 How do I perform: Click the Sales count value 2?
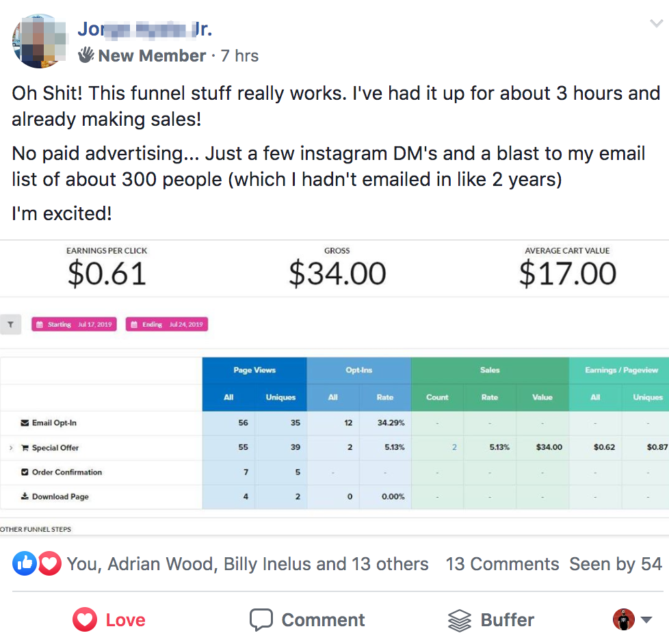pos(454,447)
